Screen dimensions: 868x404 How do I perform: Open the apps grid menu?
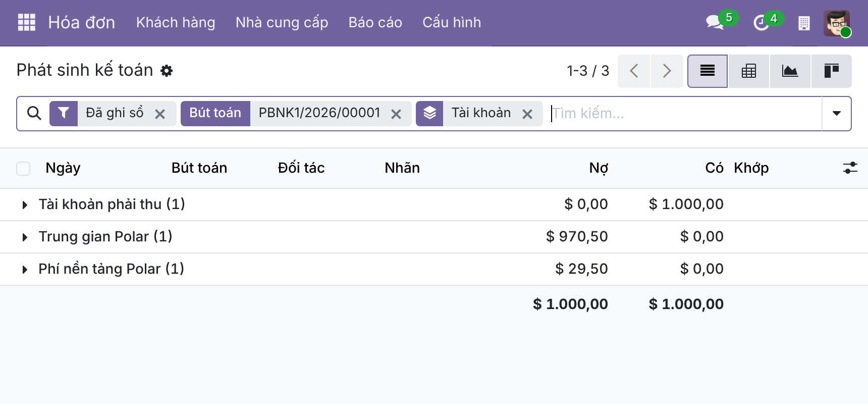coord(26,22)
